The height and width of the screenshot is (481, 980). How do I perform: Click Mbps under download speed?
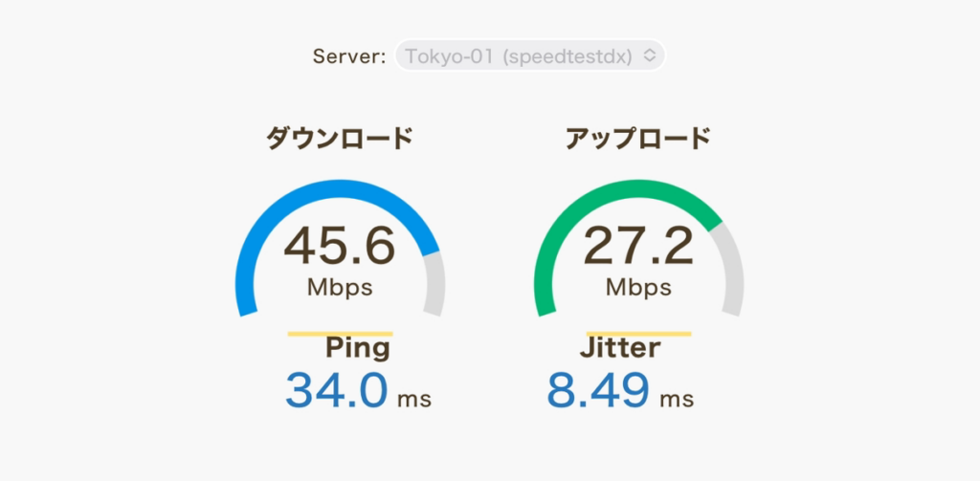coord(340,287)
